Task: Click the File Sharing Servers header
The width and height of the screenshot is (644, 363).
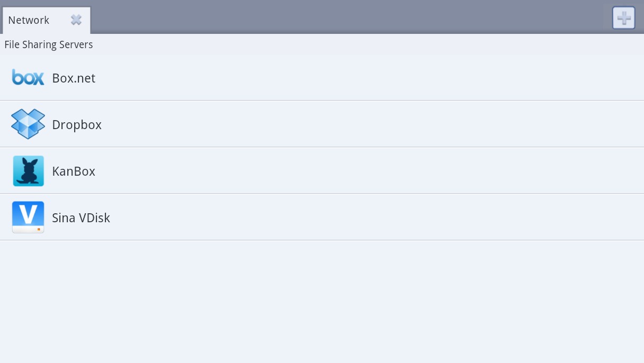Action: coord(49,44)
